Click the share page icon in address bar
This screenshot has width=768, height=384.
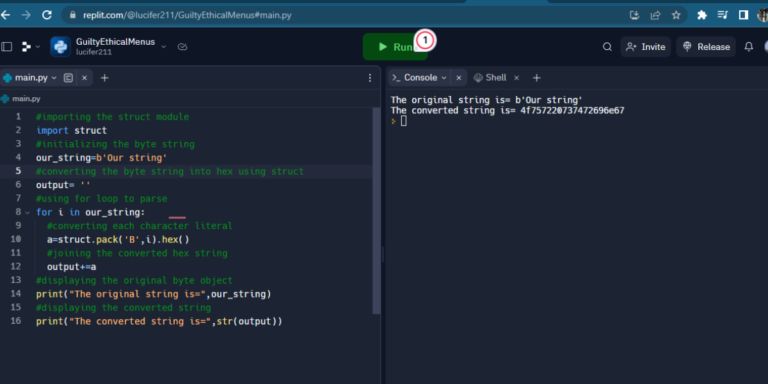coord(655,15)
